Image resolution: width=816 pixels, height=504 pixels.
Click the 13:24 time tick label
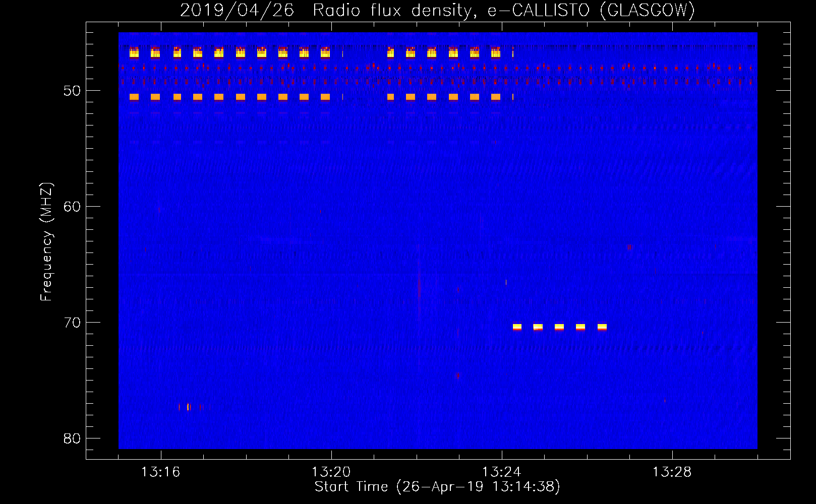click(x=501, y=472)
